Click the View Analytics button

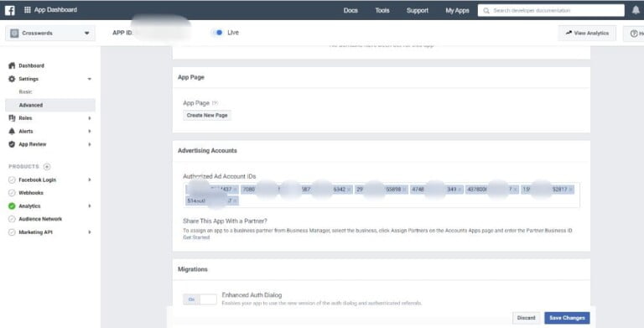pos(587,34)
